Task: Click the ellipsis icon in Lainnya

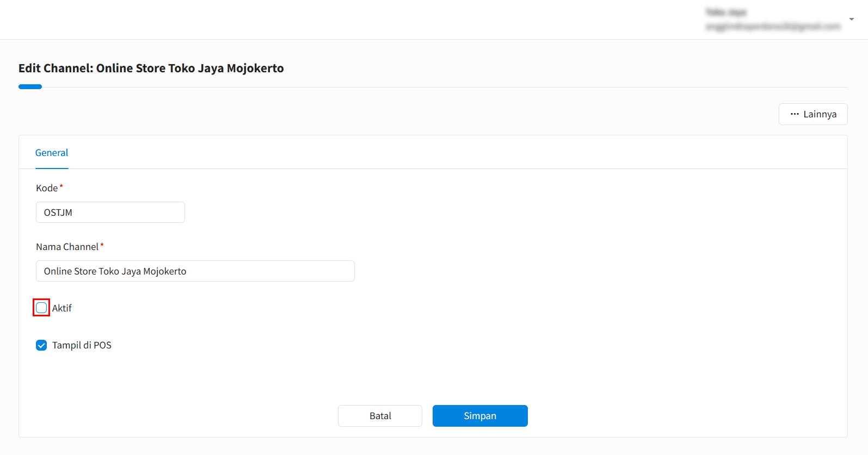Action: click(795, 114)
